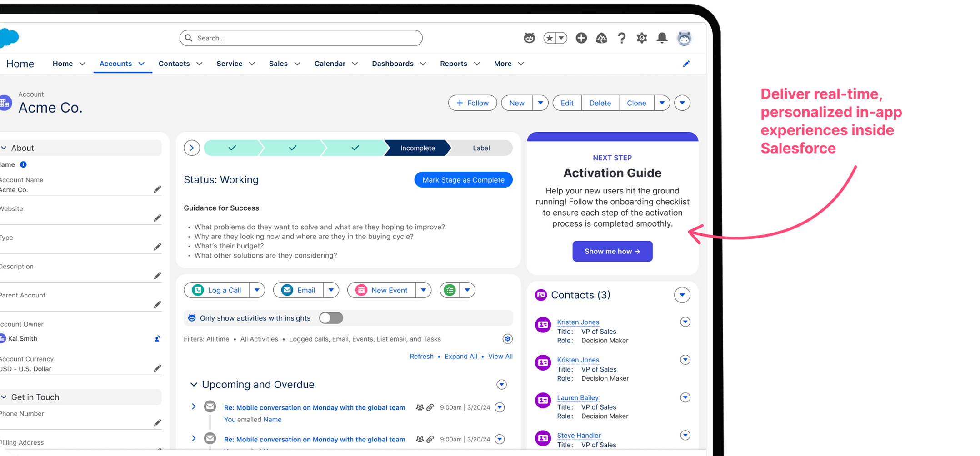Edit the Website field pencil
Image resolution: width=980 pixels, height=456 pixels.
[157, 218]
